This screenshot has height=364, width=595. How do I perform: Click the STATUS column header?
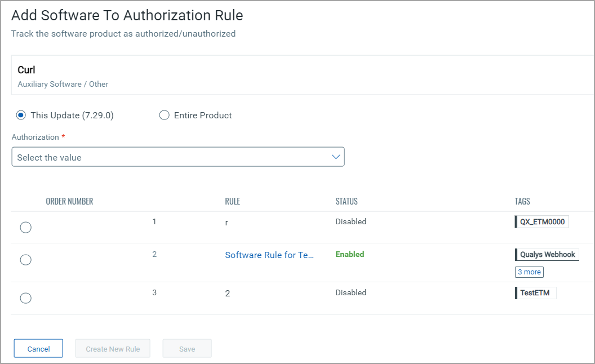click(x=347, y=201)
